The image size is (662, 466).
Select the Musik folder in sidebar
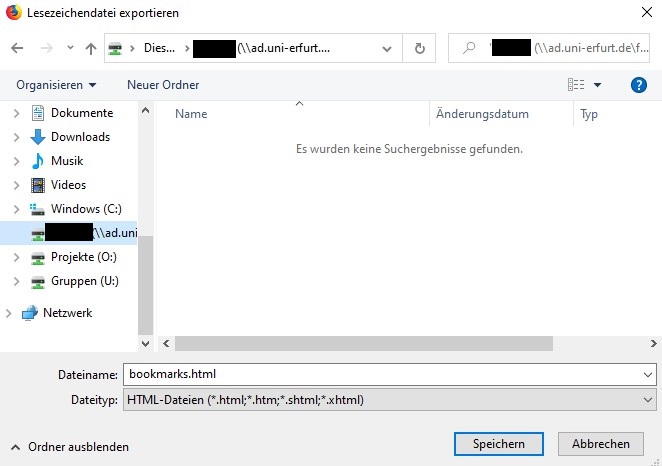67,161
